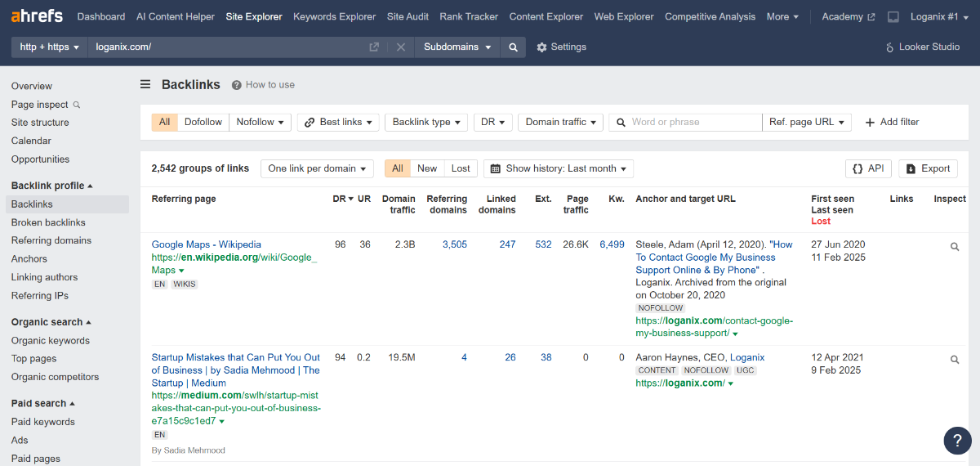Screen dimensions: 980x466
Task: Click the loganix.com/ URL input
Action: (226, 47)
